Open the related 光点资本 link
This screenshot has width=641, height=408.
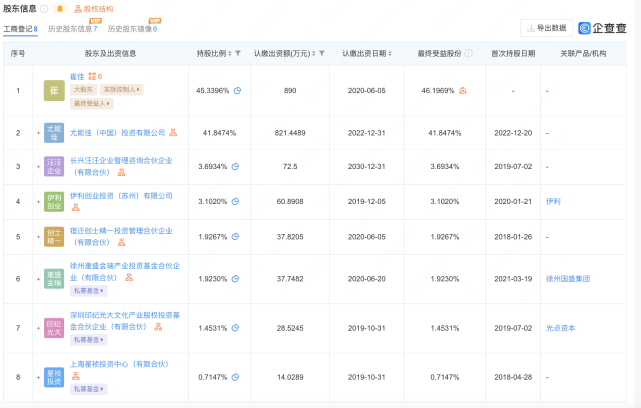(560, 328)
